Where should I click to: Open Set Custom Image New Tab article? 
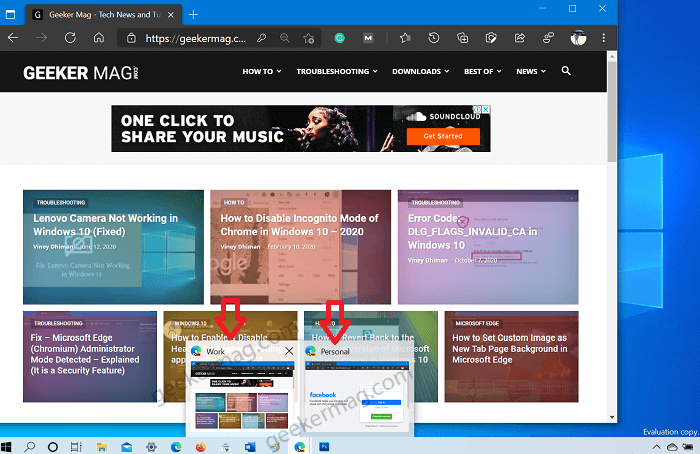(x=509, y=349)
